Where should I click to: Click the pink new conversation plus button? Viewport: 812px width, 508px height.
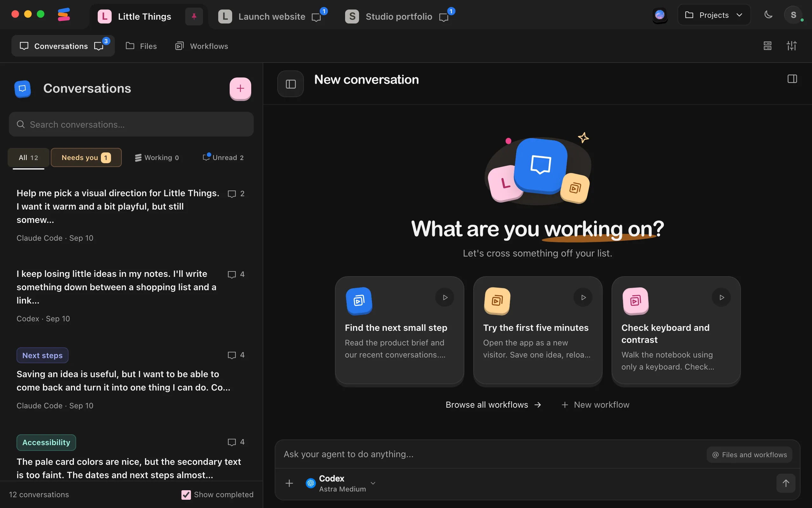coord(240,88)
